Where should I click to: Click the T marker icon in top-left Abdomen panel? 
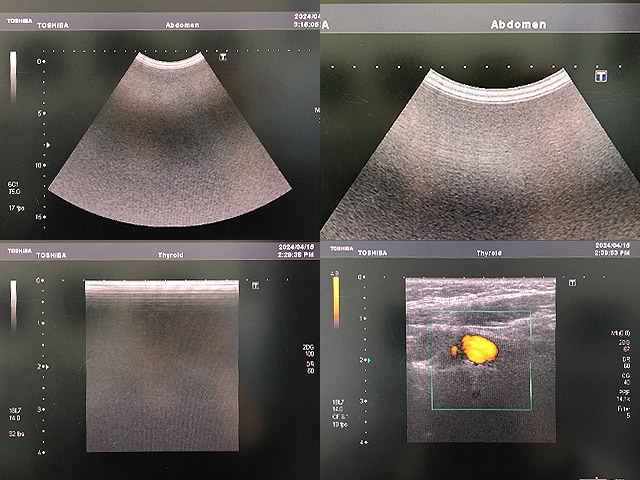click(x=223, y=57)
